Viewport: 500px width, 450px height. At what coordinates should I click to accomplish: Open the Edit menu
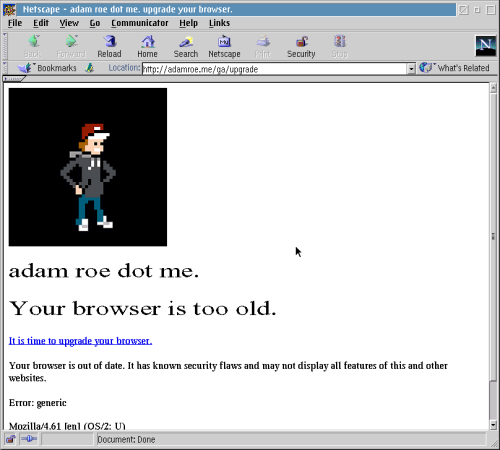click(x=41, y=23)
